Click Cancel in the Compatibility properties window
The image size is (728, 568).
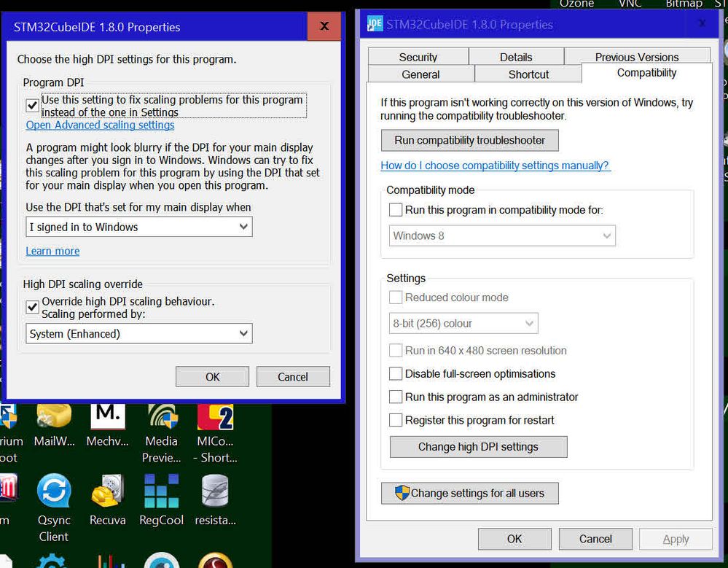click(x=595, y=539)
